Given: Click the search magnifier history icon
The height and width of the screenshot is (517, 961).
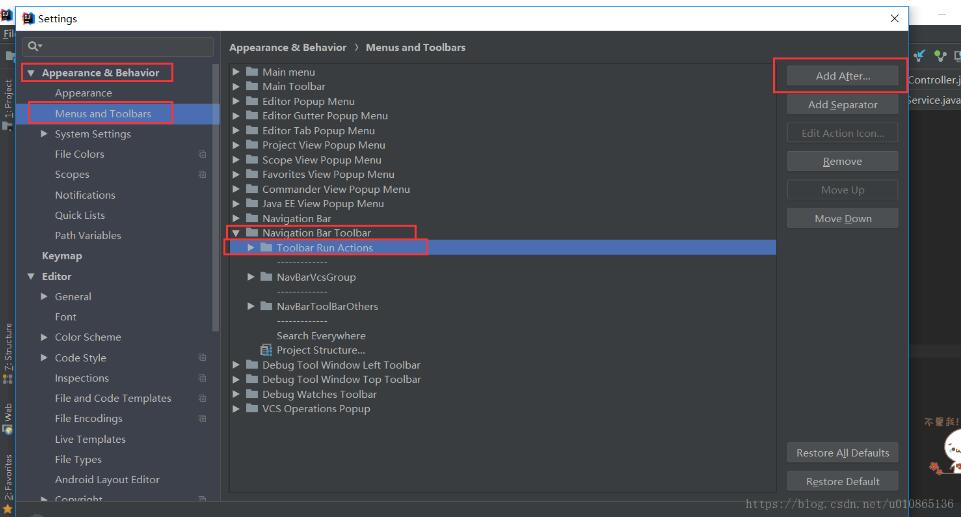Looking at the screenshot, I should [x=35, y=46].
